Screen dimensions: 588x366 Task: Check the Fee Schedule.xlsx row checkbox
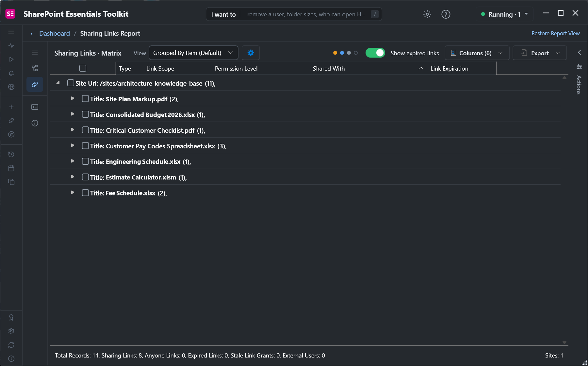(x=85, y=193)
